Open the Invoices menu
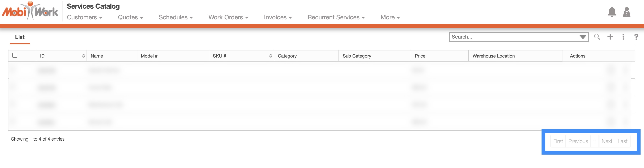644x168 pixels. [x=278, y=17]
